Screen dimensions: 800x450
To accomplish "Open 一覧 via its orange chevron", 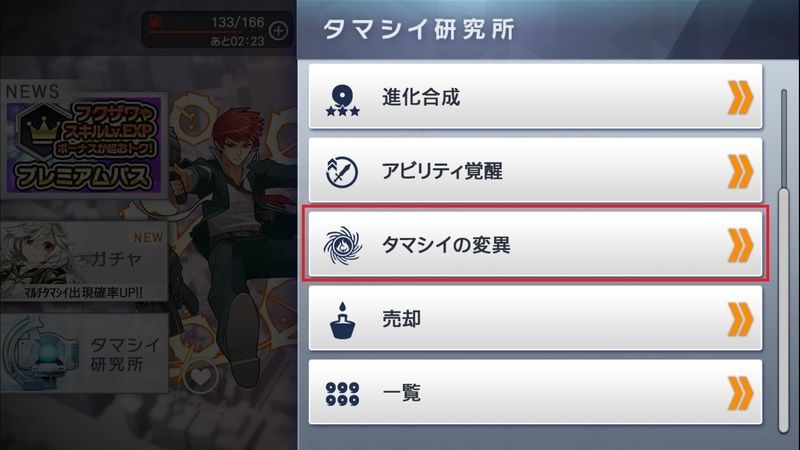I will [740, 393].
